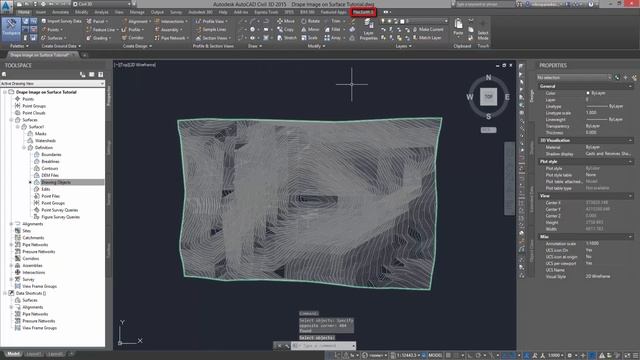Select DEM Files in the tree

[50, 176]
